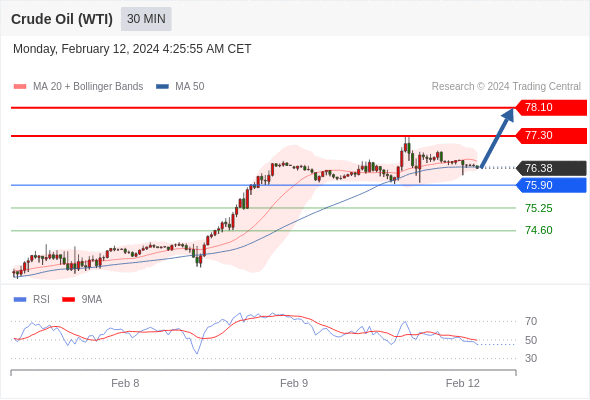Click the blue MA 50 legend swatch
Viewport: 590px width, 400px height.
click(x=162, y=87)
